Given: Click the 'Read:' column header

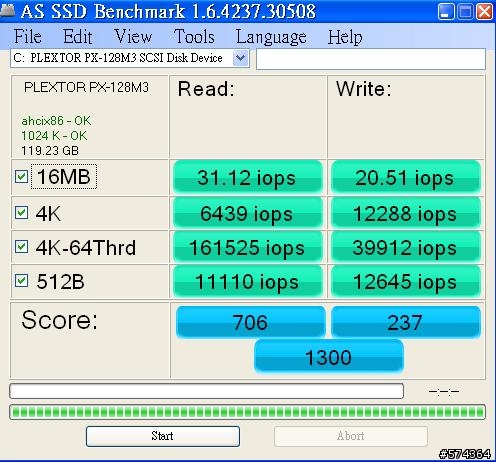Looking at the screenshot, I should click(206, 89).
